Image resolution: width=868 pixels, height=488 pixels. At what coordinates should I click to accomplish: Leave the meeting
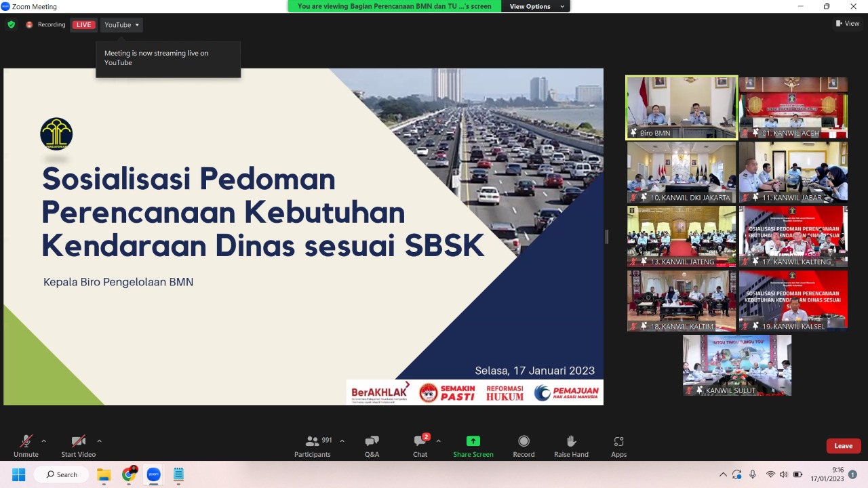click(844, 446)
